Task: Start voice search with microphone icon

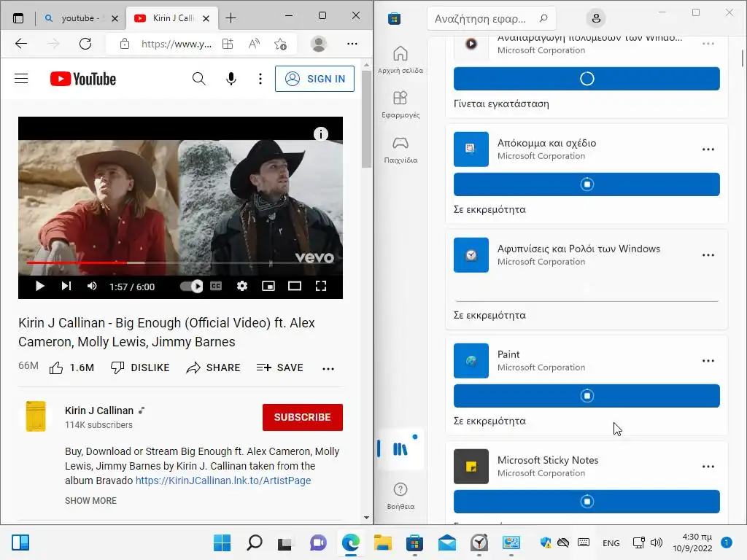Action: (x=231, y=79)
